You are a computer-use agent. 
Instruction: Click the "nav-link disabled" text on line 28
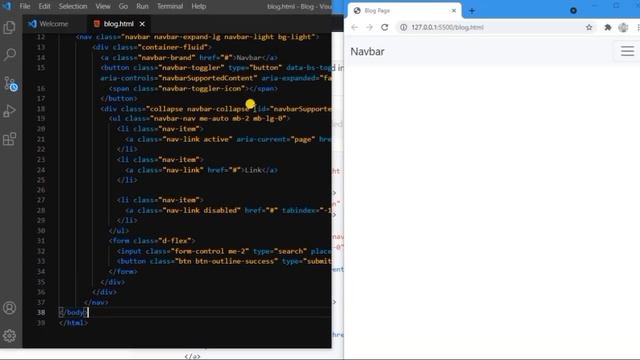tap(202, 210)
